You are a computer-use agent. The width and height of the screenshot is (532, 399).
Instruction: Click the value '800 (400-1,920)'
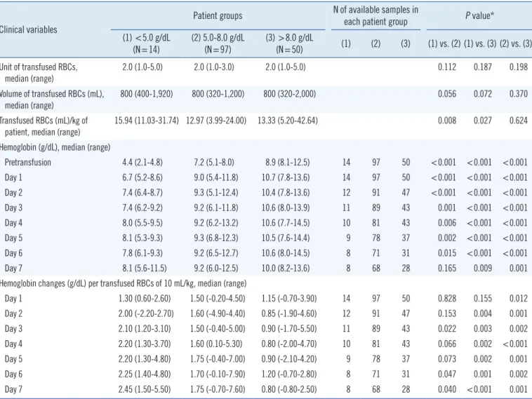146,94
